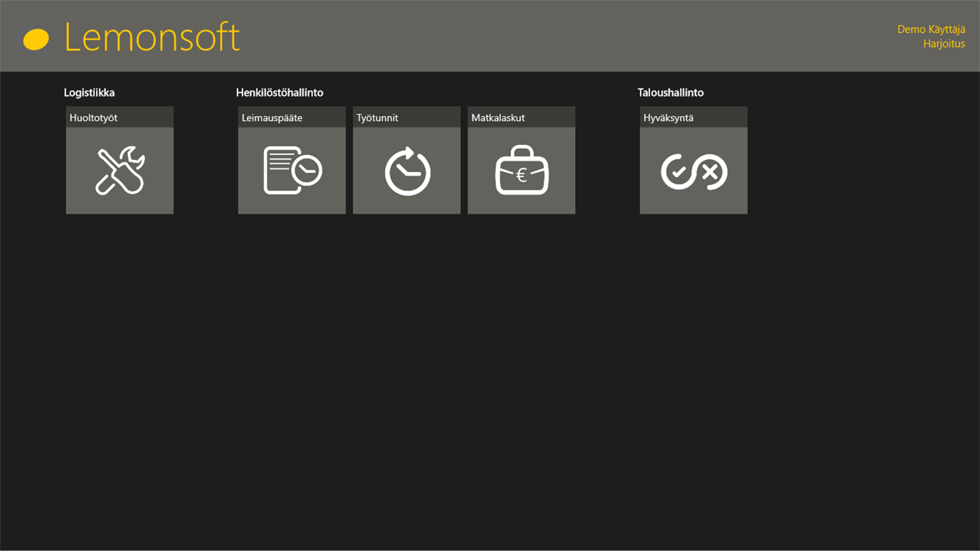Image resolution: width=980 pixels, height=551 pixels.
Task: Click the Lemonsoft wordmark in the header
Action: [x=152, y=37]
